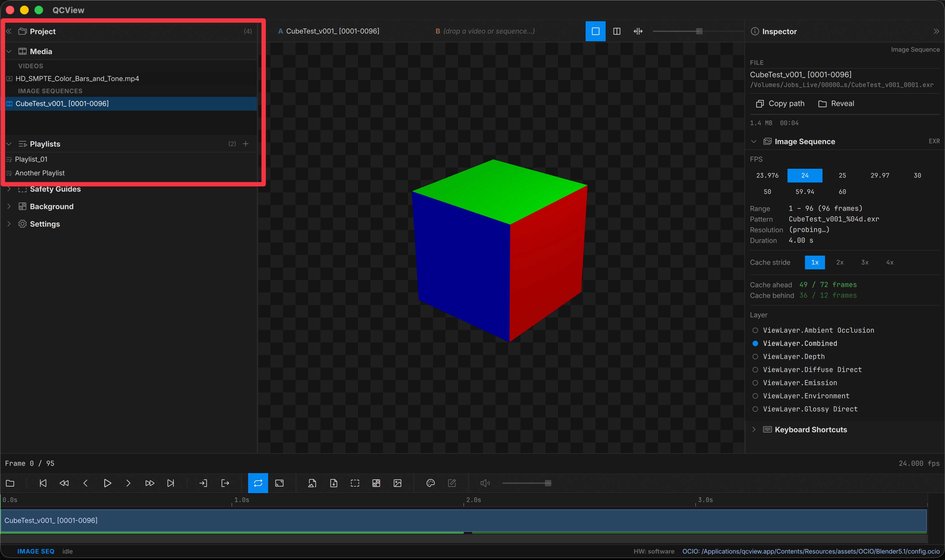Select ViewLayer.Emission layer
945x560 pixels.
coord(794,382)
